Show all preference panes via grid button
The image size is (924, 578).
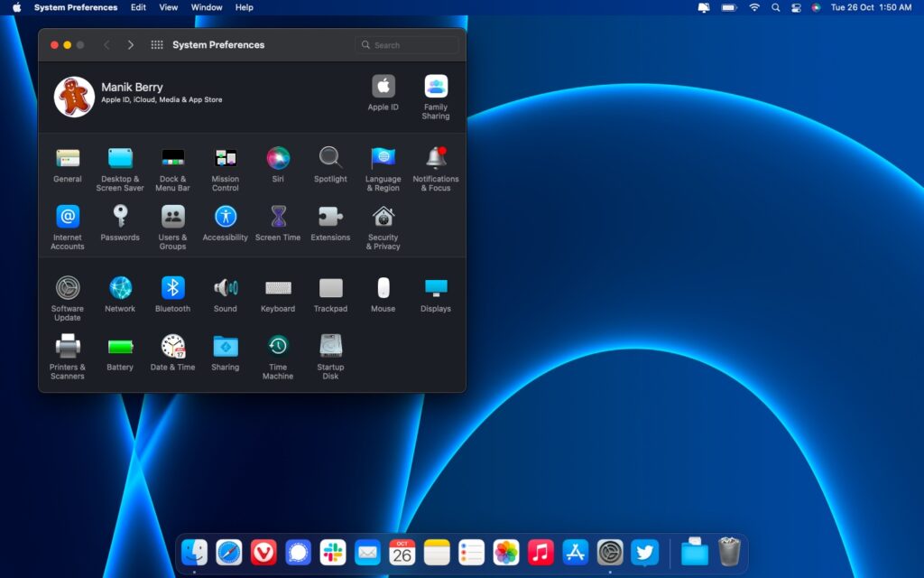(x=158, y=44)
